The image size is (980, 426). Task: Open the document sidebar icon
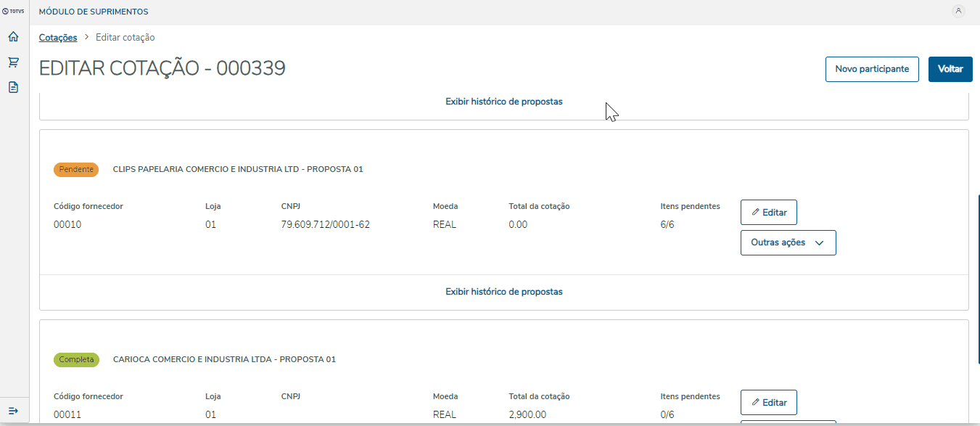point(13,87)
